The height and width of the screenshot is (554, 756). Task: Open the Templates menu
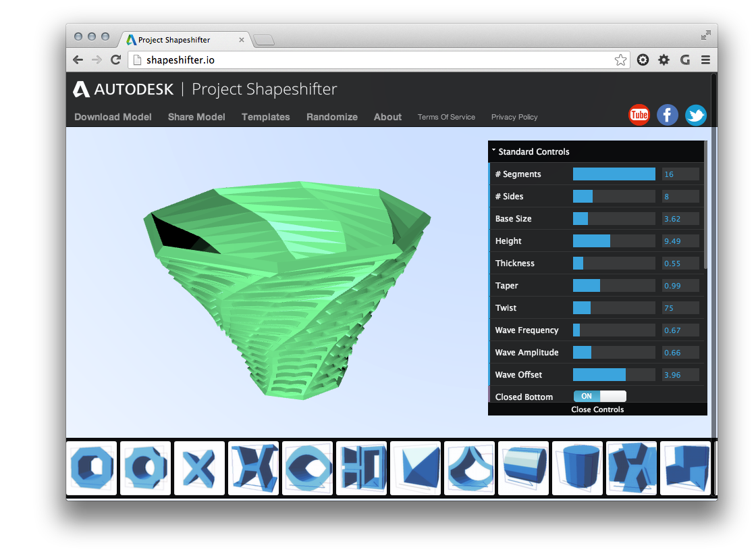(265, 117)
